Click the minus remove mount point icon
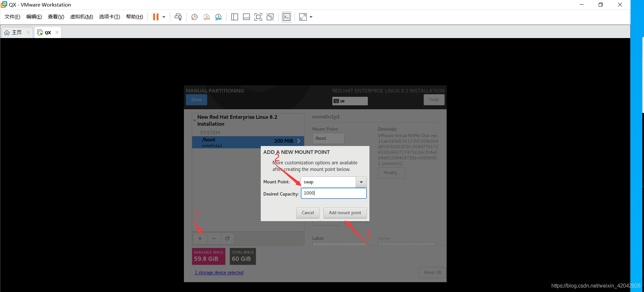This screenshot has width=644, height=292. tap(214, 239)
